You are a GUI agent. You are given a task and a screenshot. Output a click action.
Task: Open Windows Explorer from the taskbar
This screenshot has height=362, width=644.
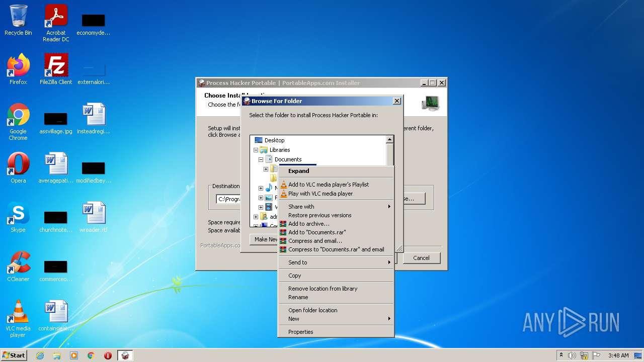(x=57, y=355)
